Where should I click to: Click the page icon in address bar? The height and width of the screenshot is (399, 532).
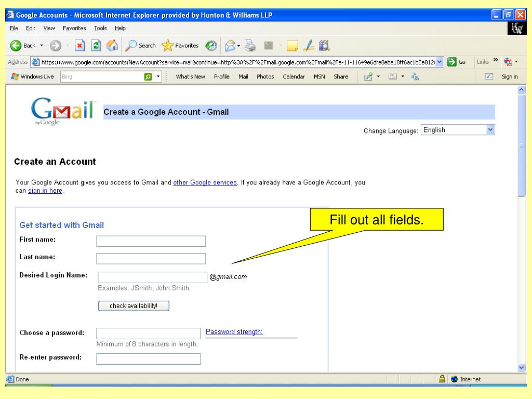(x=35, y=62)
